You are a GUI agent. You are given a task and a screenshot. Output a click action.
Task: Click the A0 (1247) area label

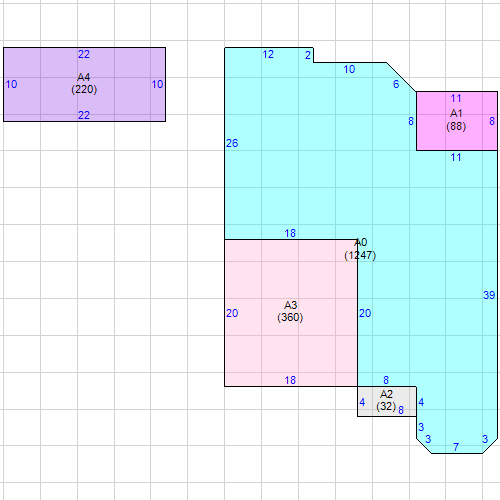(360, 249)
